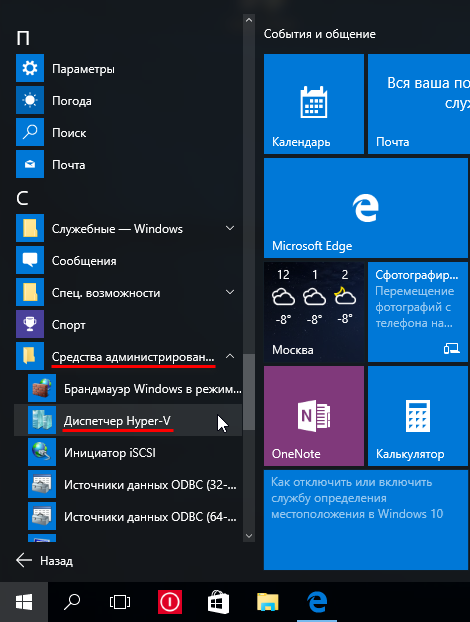This screenshot has height=622, width=470.
Task: Select the Погода text label
Action: pos(72,101)
